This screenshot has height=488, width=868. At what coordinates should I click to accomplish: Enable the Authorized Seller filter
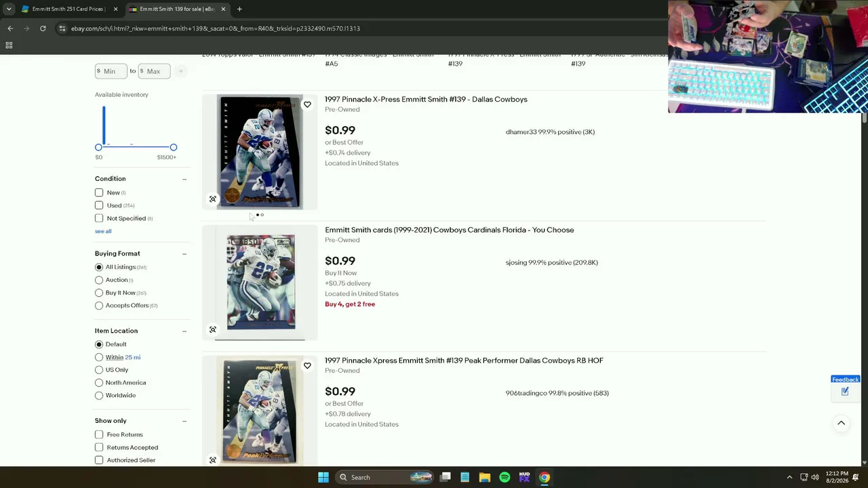click(99, 460)
